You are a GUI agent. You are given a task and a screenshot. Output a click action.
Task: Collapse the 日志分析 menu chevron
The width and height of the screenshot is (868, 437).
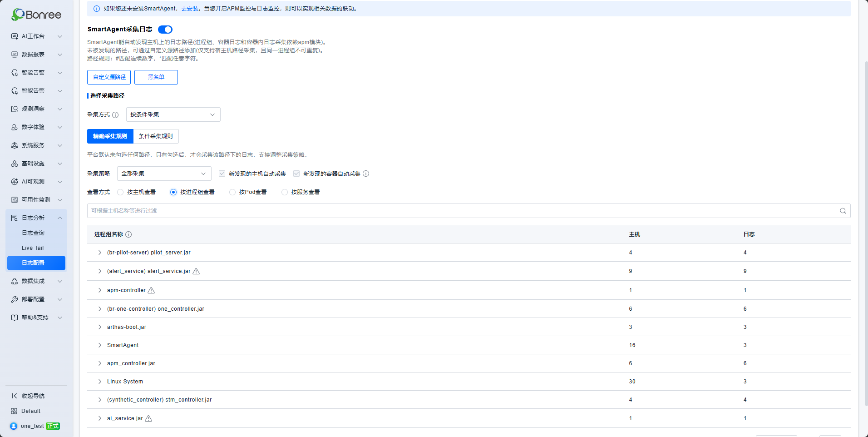click(60, 218)
